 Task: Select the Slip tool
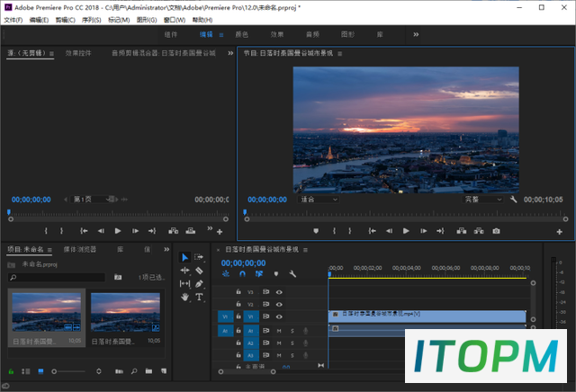184,283
